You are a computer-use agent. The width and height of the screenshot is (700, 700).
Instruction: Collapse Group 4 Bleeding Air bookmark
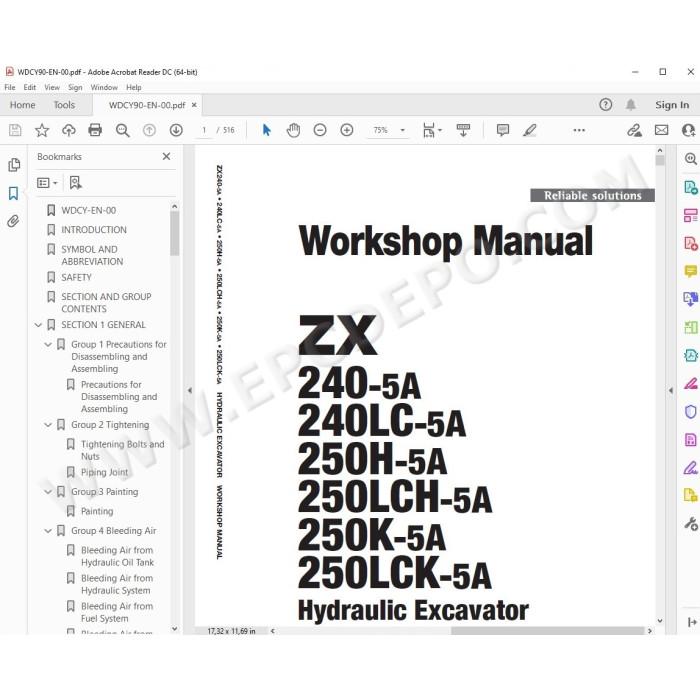click(x=48, y=531)
